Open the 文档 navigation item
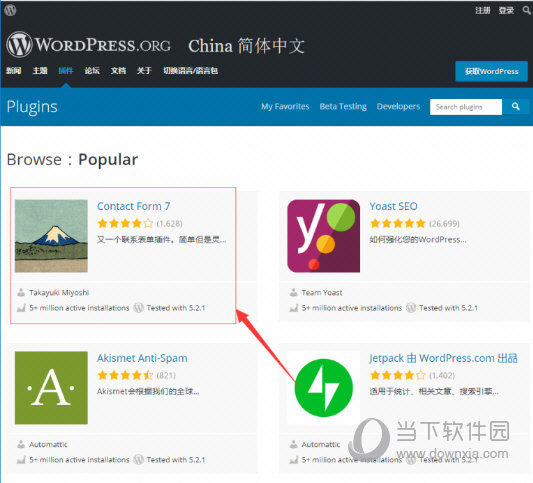Screen dimensions: 533x483 tap(118, 71)
